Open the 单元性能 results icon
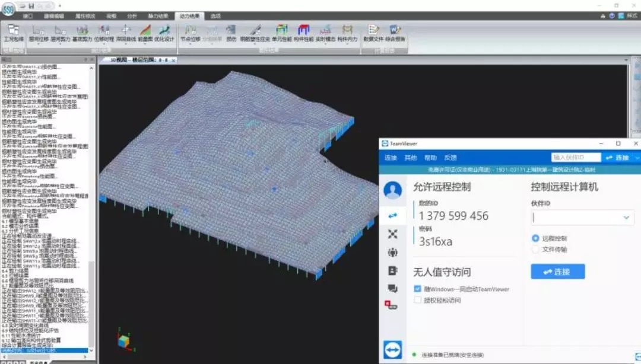 coord(282,32)
